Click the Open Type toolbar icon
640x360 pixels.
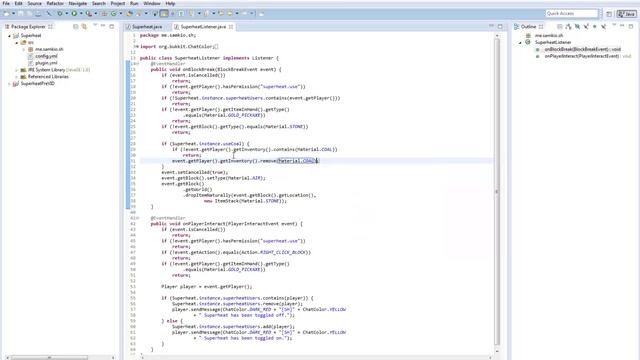click(x=129, y=13)
